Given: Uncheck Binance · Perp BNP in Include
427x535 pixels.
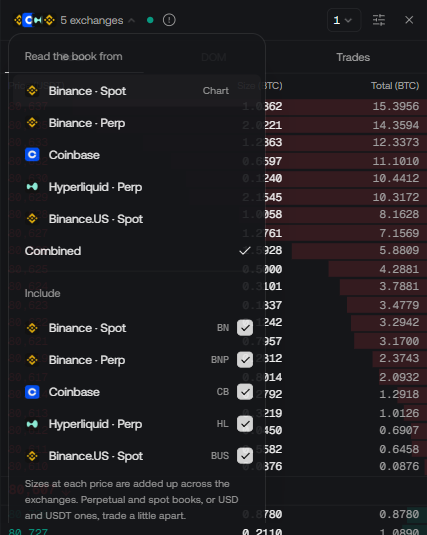Looking at the screenshot, I should pyautogui.click(x=245, y=360).
